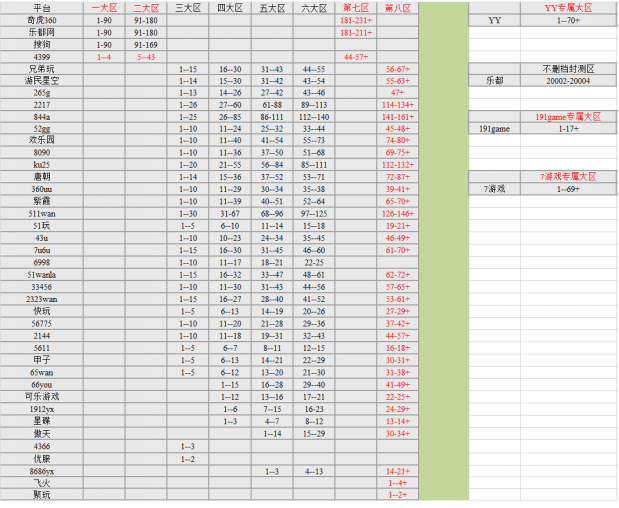Select the 可乐游戏 platform cell
Screen dimensions: 619x508
42,397
